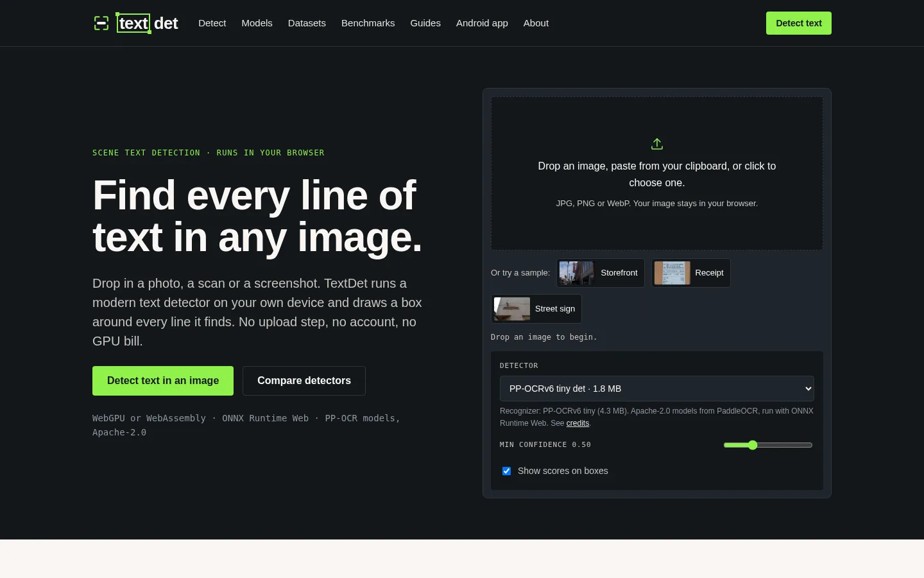Go to the Models page
Screen dimensions: 924x578
(x=257, y=23)
